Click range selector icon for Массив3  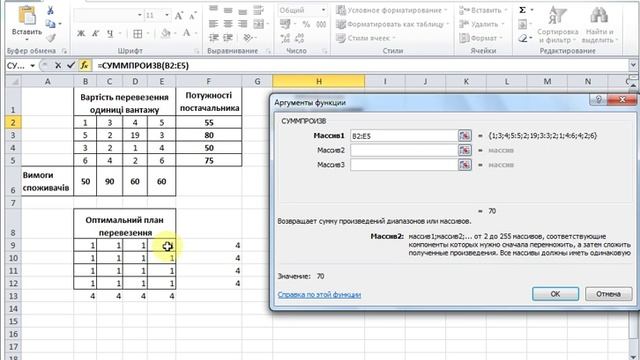click(x=464, y=165)
